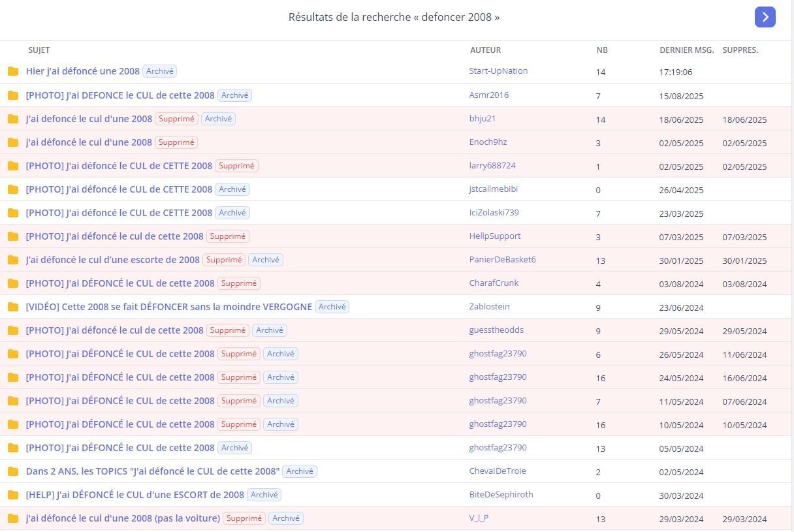794x532 pixels.
Task: Click Archivé badge in Zablostein's row
Action: 332,307
